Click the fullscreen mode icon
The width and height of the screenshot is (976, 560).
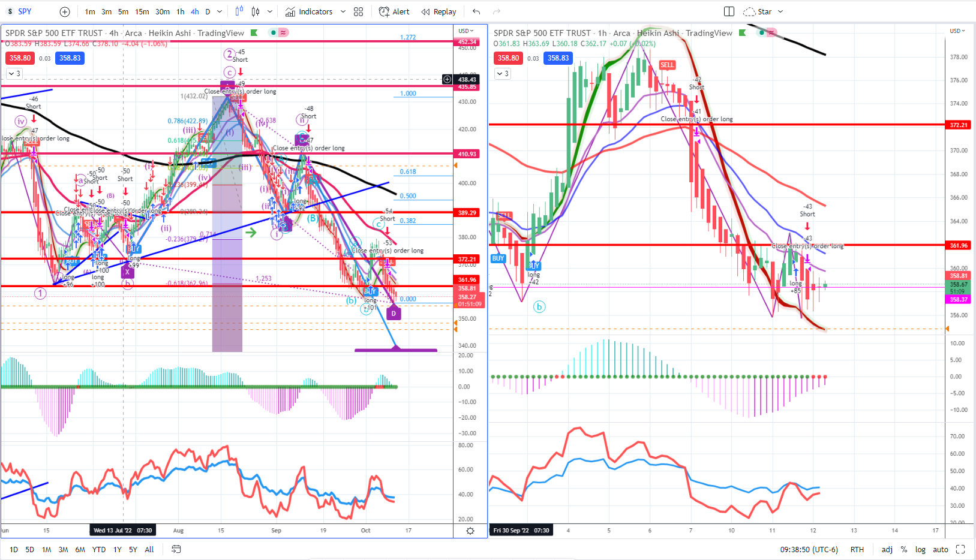click(960, 549)
